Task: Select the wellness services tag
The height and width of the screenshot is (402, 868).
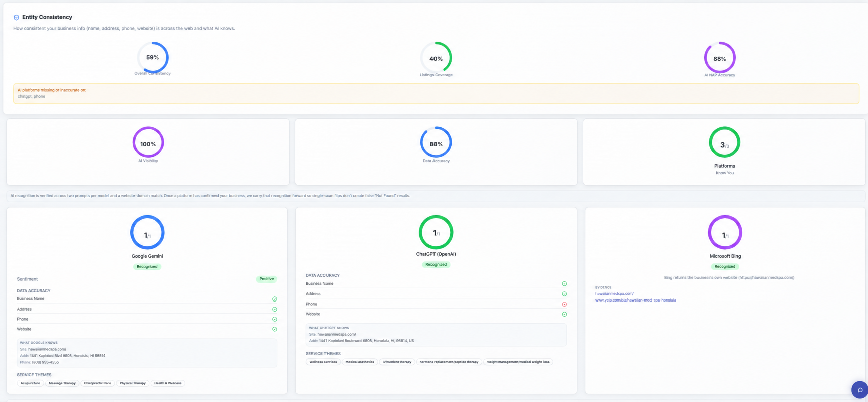Action: coord(323,362)
